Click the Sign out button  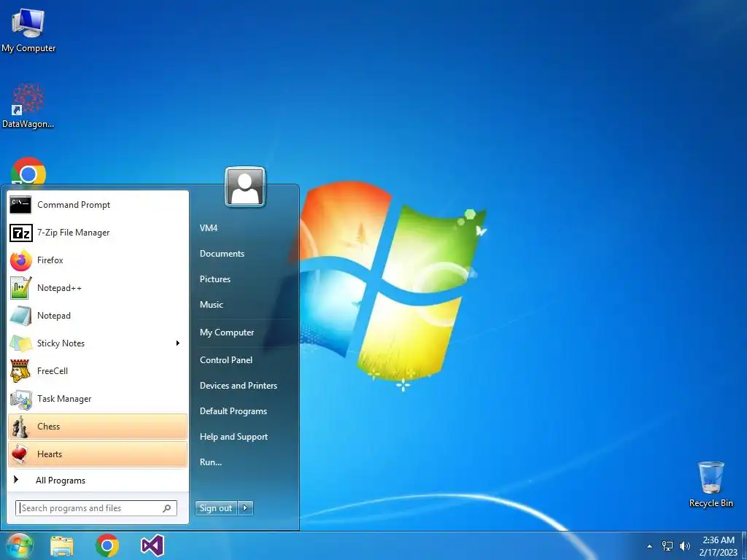click(x=216, y=508)
